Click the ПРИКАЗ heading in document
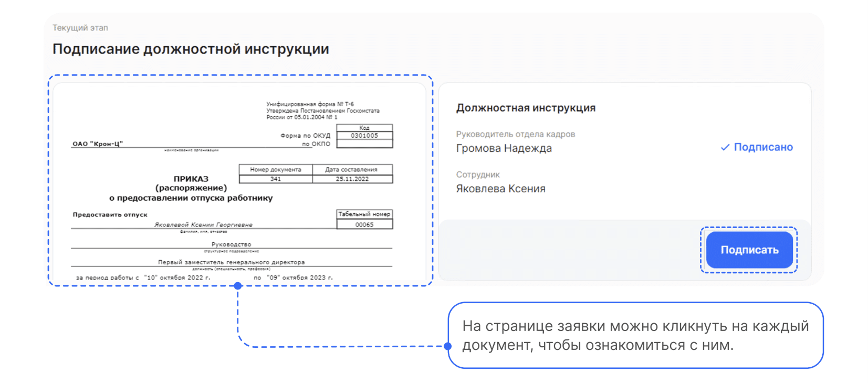 [x=191, y=179]
